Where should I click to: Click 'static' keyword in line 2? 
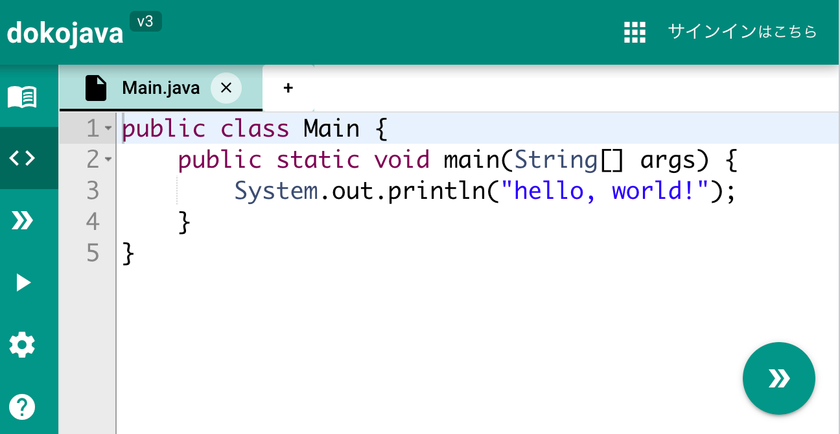318,160
